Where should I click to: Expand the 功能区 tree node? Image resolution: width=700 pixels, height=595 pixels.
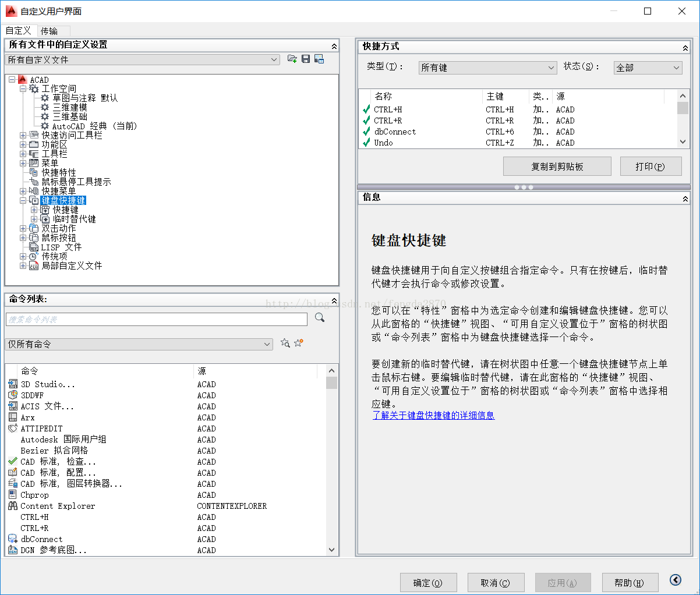(x=23, y=144)
